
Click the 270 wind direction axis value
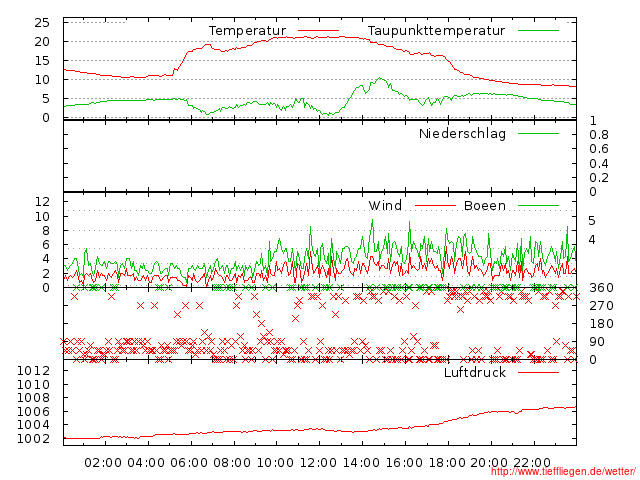click(x=601, y=306)
